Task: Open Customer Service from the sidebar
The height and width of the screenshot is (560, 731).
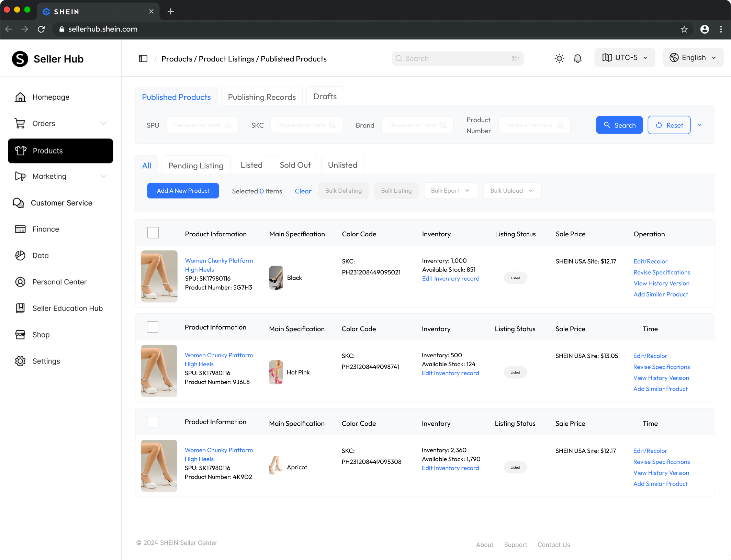Action: [x=61, y=203]
